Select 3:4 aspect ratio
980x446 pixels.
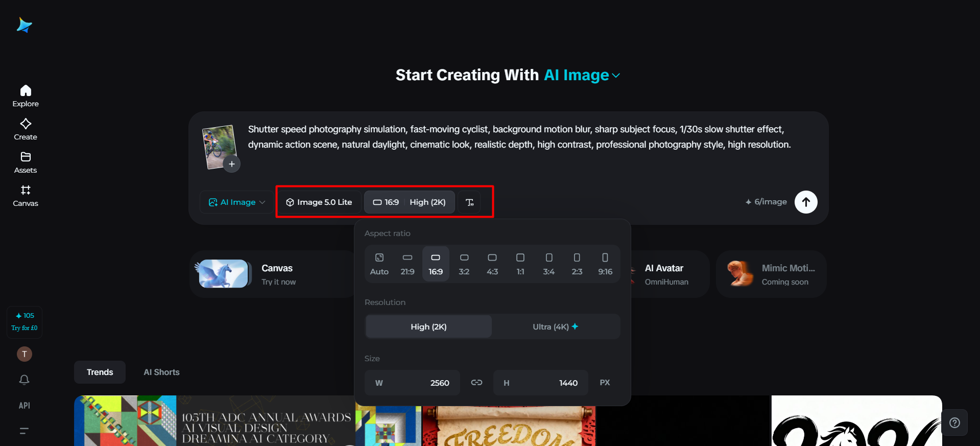pyautogui.click(x=549, y=264)
